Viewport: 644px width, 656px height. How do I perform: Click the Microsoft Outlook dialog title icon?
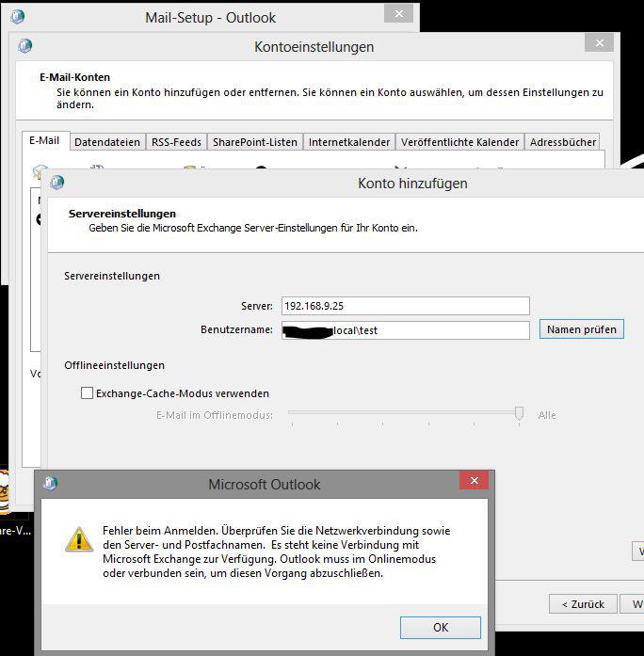[51, 483]
